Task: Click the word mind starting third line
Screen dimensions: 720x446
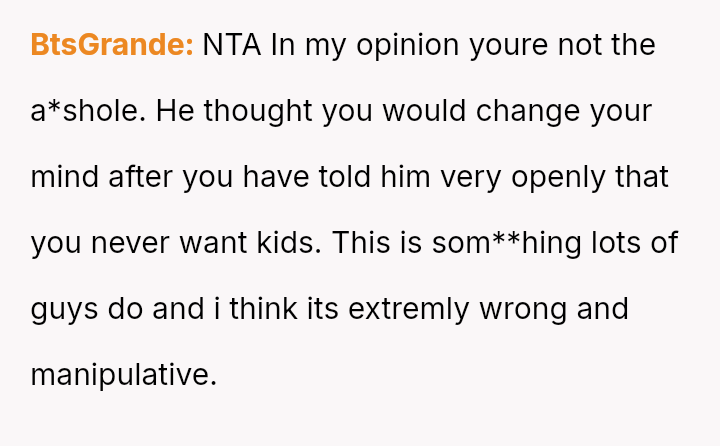Action: tap(65, 177)
